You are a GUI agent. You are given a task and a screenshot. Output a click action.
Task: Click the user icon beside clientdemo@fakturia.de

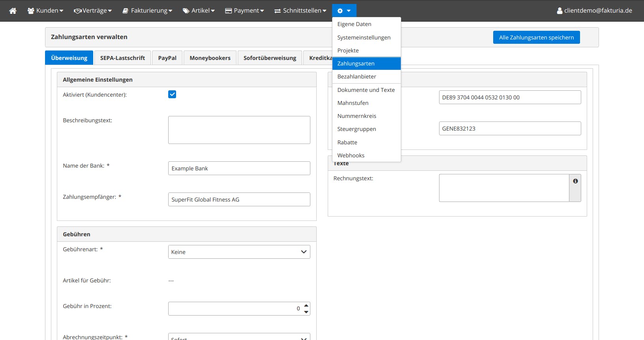(560, 11)
